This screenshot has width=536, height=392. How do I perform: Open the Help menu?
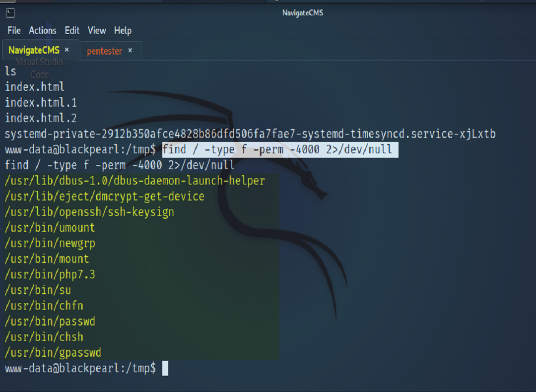pos(123,31)
